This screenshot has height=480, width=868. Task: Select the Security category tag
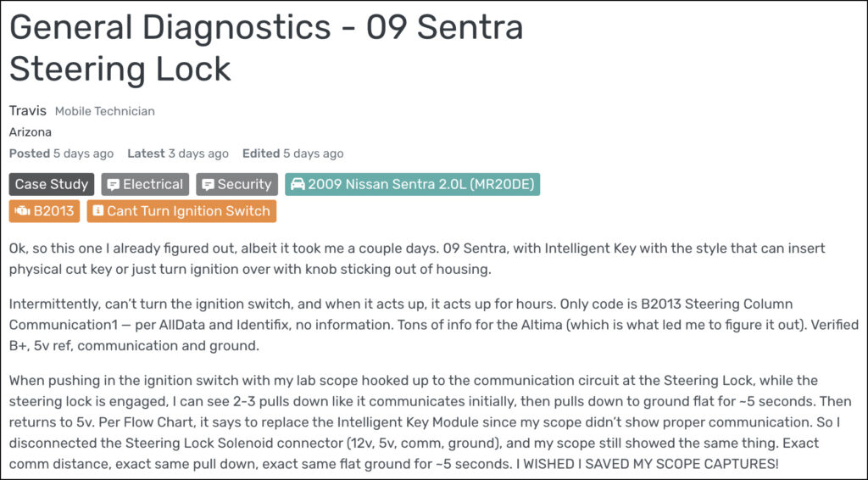pos(237,184)
